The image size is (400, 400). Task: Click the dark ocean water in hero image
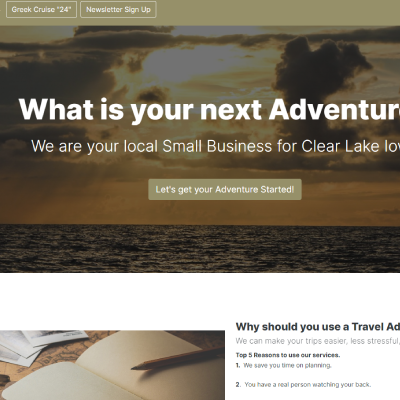pyautogui.click(x=200, y=248)
